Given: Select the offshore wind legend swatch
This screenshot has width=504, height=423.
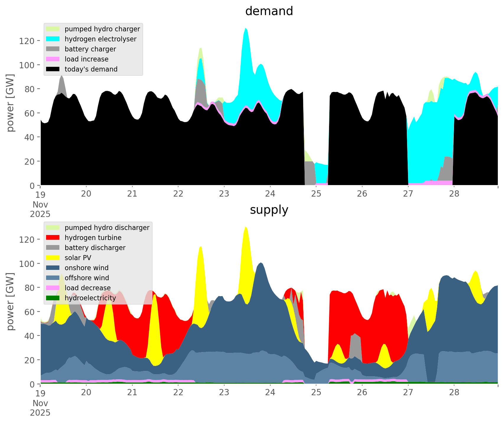Looking at the screenshot, I should tap(53, 278).
